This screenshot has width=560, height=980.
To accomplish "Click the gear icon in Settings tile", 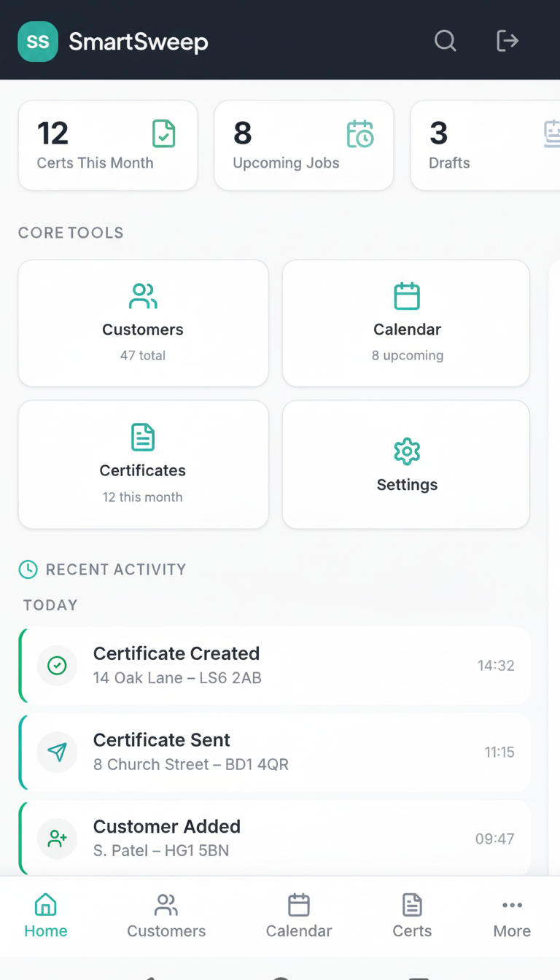I will (x=407, y=451).
